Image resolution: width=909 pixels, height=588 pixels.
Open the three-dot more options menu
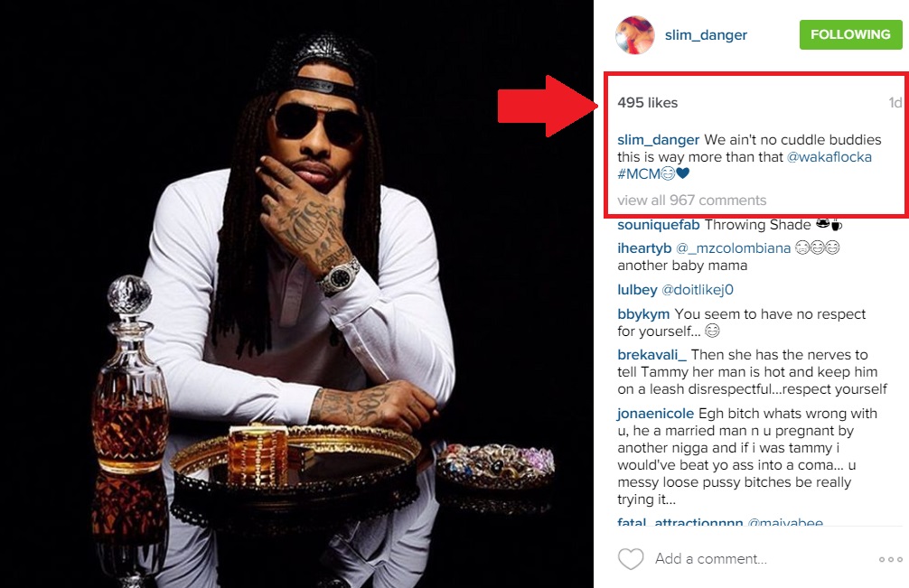(890, 560)
